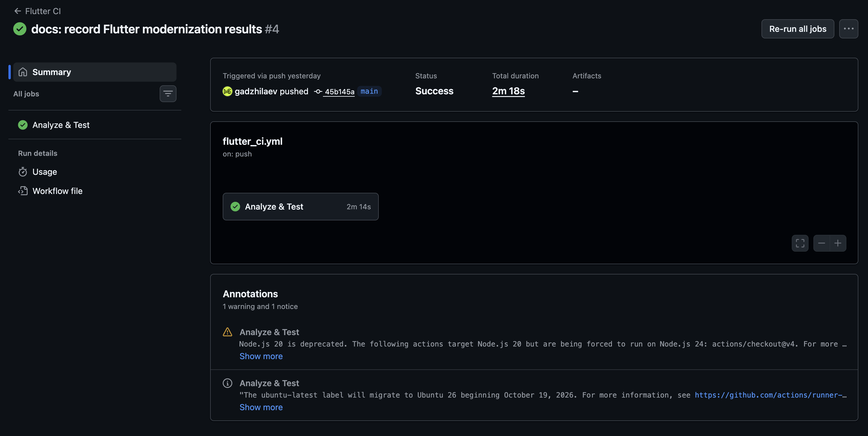Expand ubuntu-latest notice with Show more
868x436 pixels.
point(261,407)
